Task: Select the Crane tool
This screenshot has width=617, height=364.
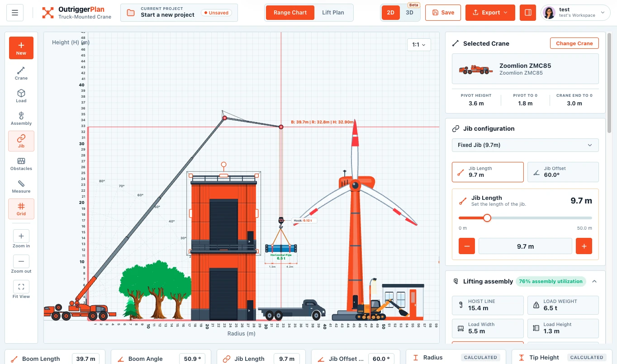Action: point(21,73)
